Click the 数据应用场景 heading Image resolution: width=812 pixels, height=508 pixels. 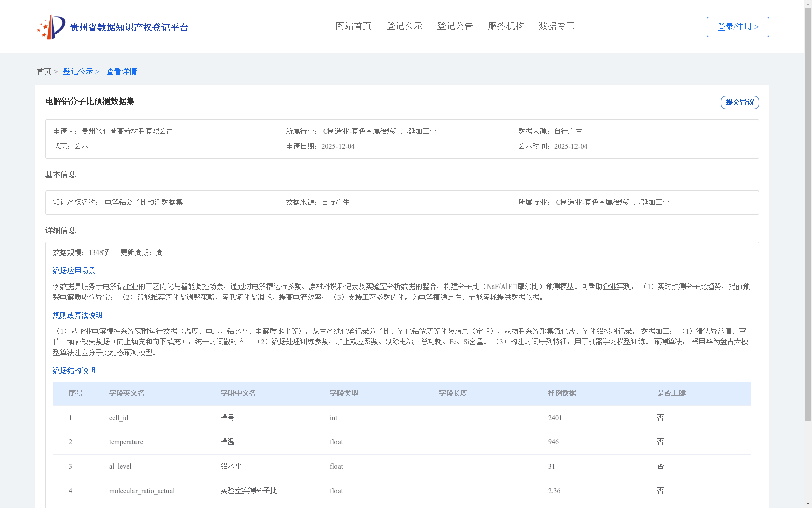pos(74,271)
